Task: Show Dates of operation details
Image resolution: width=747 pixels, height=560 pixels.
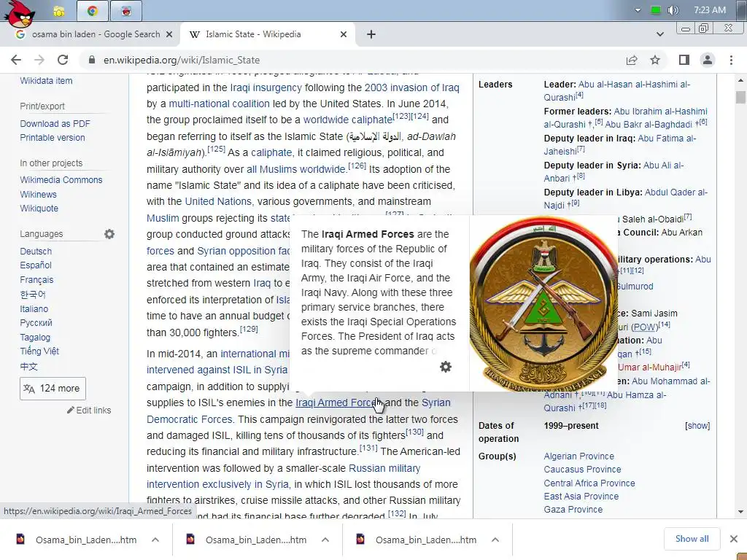Action: click(x=697, y=426)
